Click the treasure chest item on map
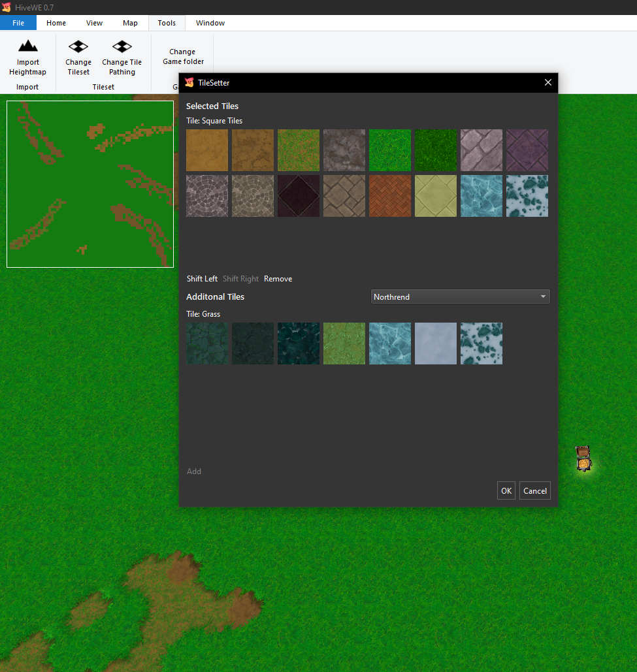Screen dimensions: 637x672 (583, 458)
